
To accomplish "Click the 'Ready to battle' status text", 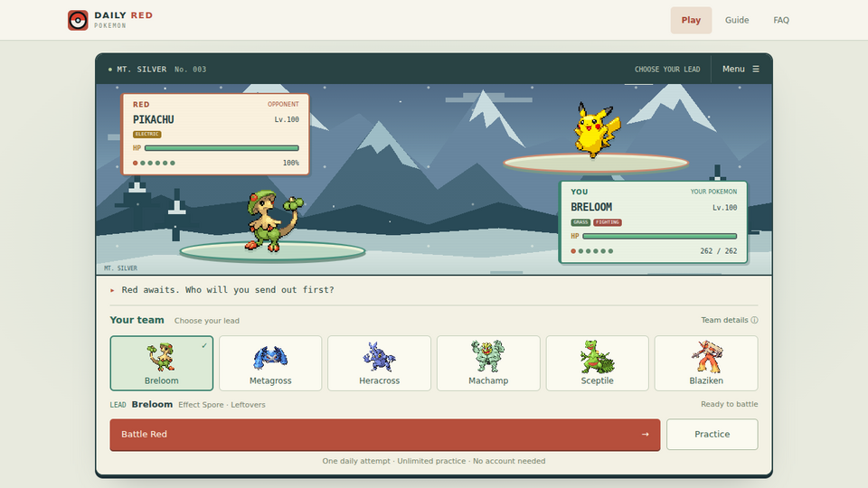I will point(729,404).
